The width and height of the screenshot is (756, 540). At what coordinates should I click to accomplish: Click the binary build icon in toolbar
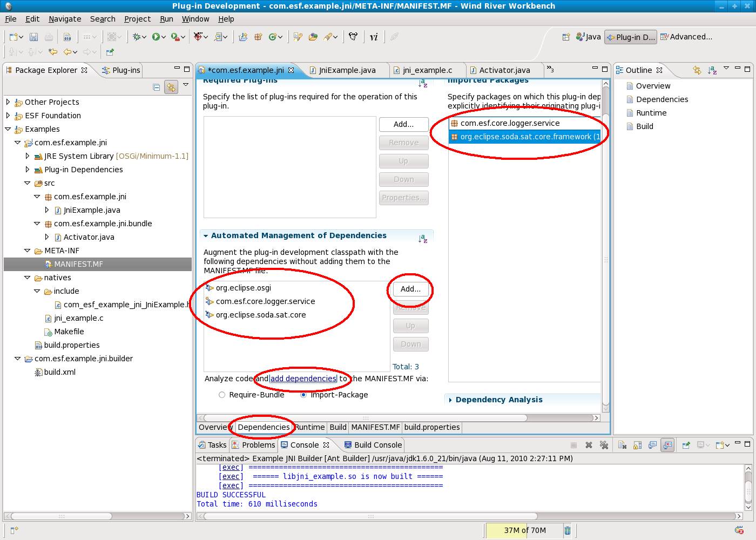coord(67,37)
